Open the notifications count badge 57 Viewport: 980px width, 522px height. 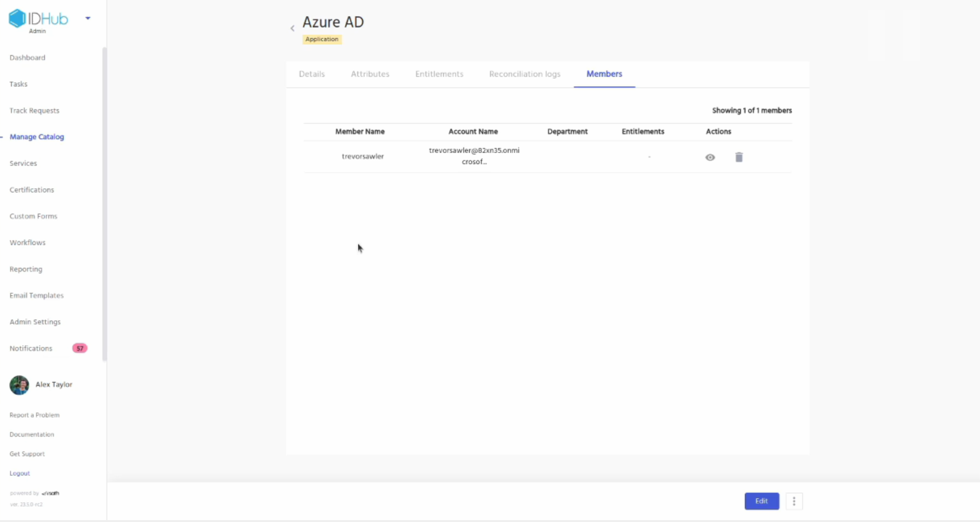(80, 349)
